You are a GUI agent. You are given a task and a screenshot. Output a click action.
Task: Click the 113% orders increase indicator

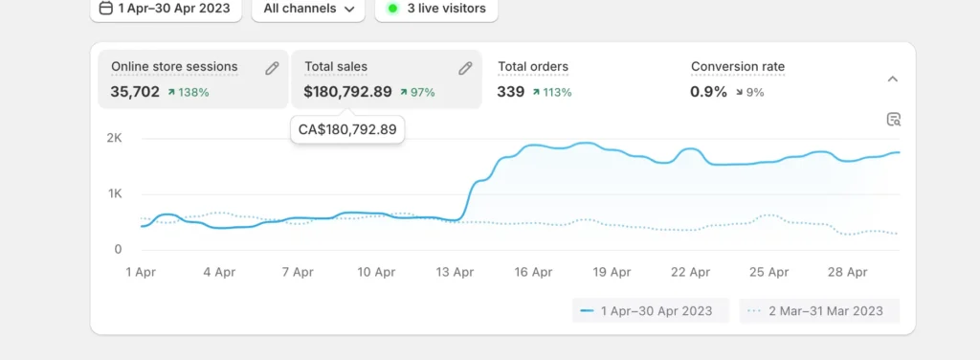552,93
